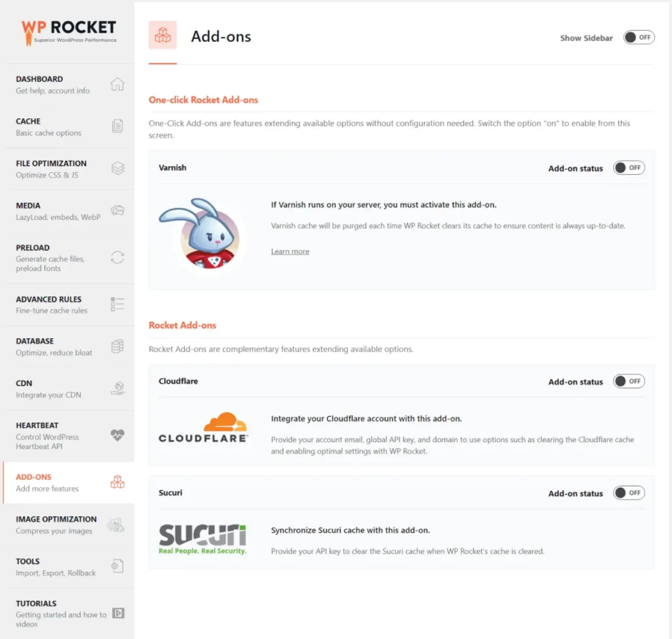Click the Varnish card title

[173, 167]
